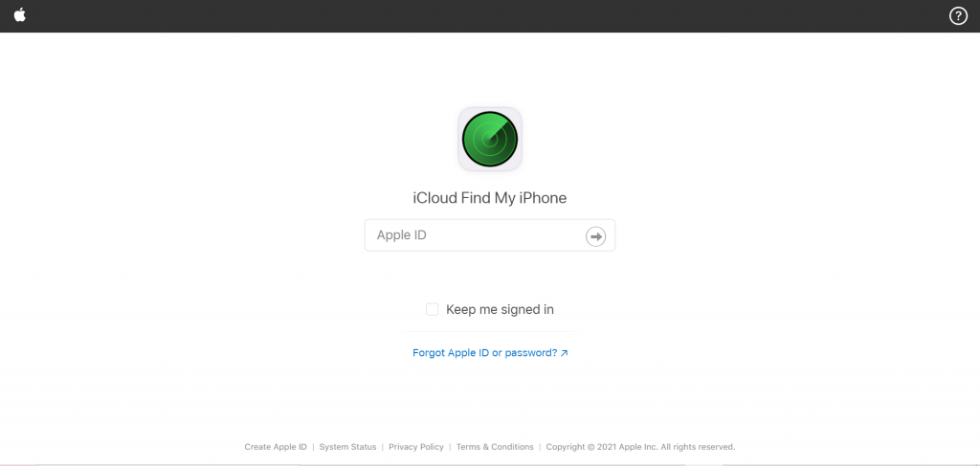Click the 2021 Apple Inc. copyright text
980x466 pixels.
pos(640,447)
